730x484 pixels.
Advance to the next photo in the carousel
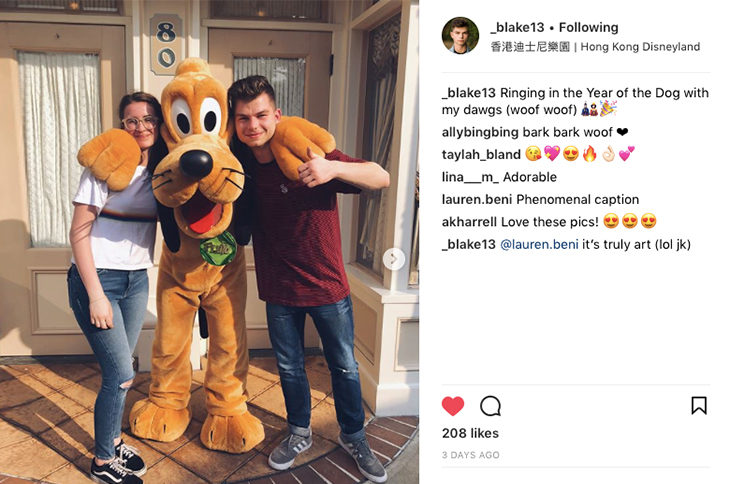click(x=394, y=259)
